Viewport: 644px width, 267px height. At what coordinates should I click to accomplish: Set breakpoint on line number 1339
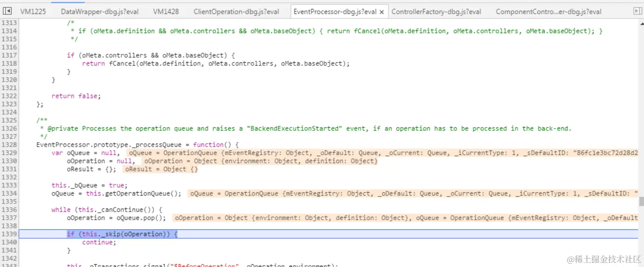(9, 234)
